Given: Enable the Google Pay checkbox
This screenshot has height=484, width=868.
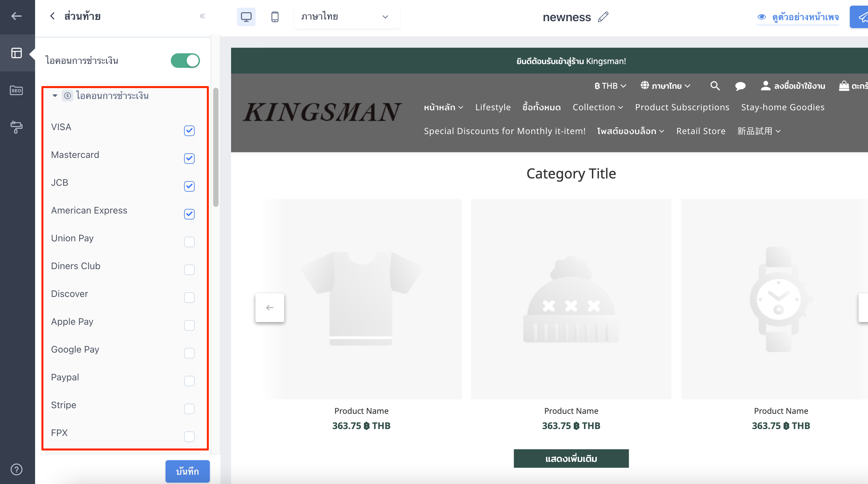Looking at the screenshot, I should point(189,353).
